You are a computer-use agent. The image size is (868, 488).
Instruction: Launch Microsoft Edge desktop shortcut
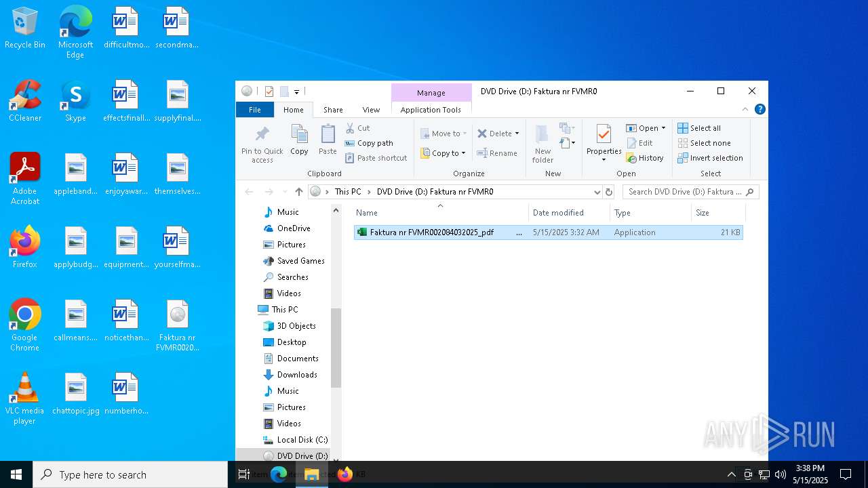pyautogui.click(x=75, y=33)
